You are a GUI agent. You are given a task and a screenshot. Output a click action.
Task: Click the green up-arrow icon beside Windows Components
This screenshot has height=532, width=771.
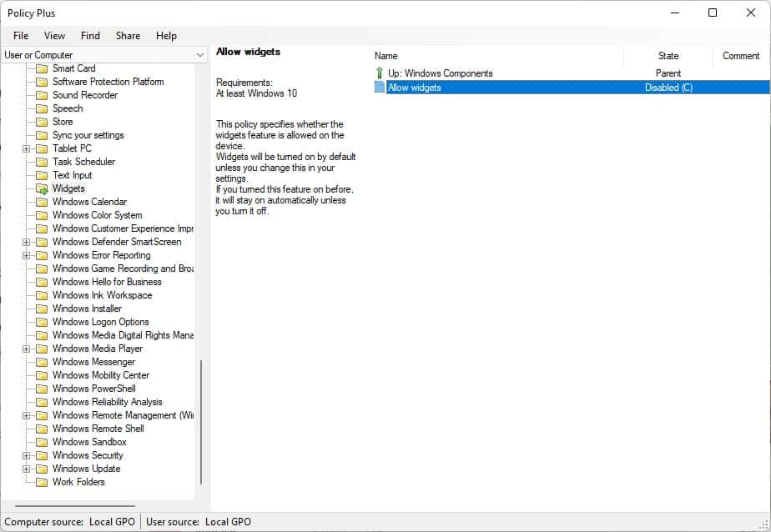380,73
